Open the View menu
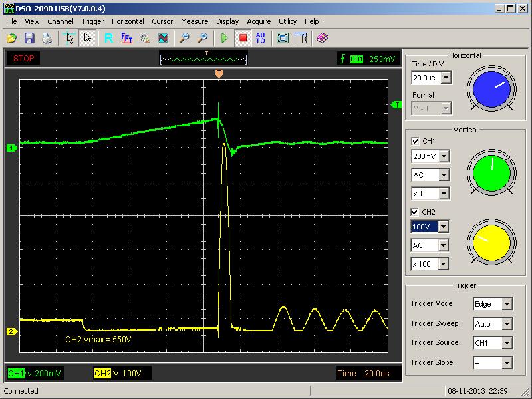The width and height of the screenshot is (532, 399). 32,21
